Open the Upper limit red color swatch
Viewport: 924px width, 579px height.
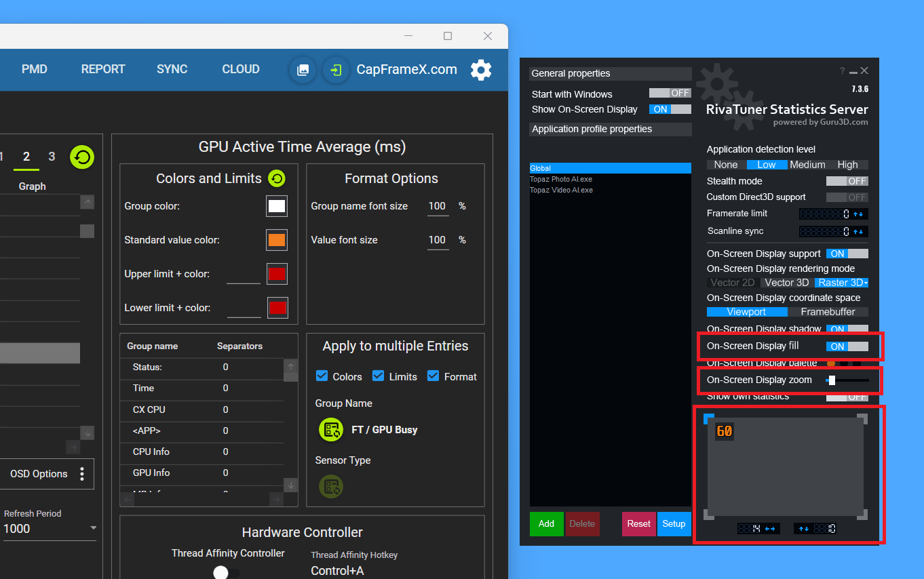(277, 274)
